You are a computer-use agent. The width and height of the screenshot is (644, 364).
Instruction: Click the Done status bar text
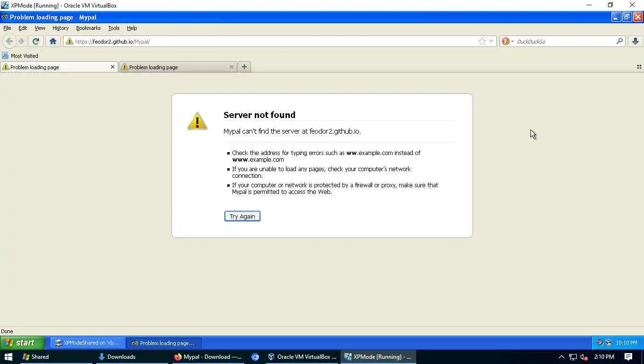7,331
